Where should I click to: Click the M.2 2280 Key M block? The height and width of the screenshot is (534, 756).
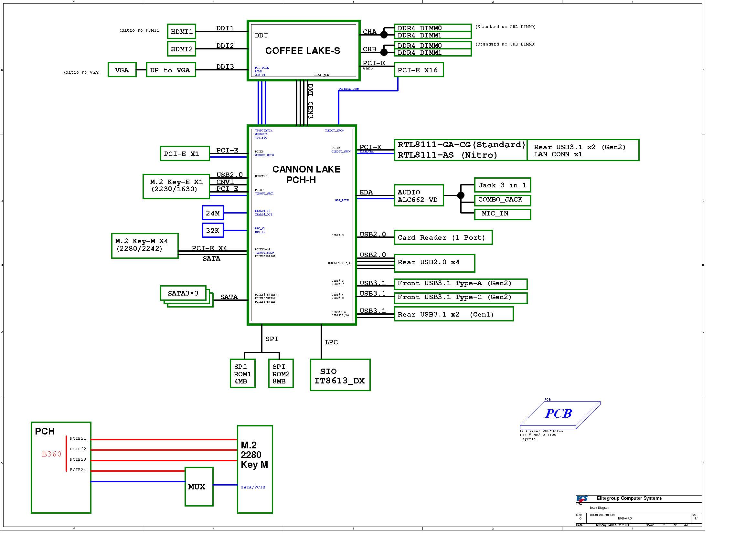(x=255, y=469)
